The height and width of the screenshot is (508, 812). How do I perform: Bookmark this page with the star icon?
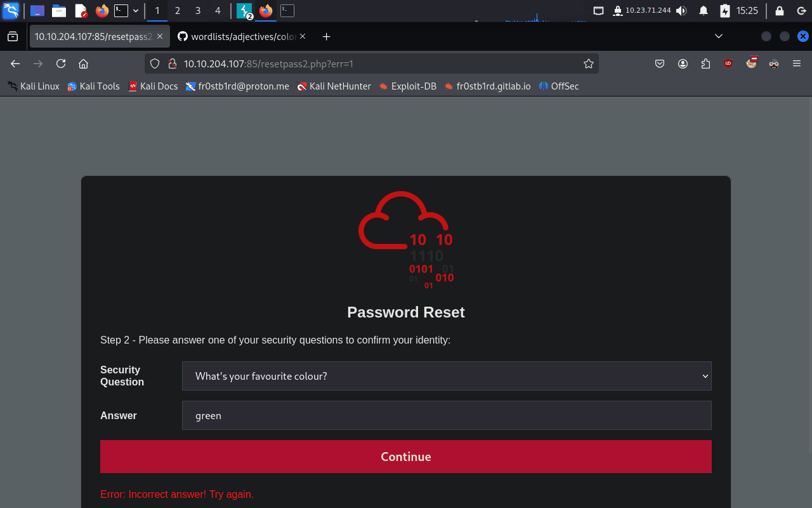[x=588, y=63]
